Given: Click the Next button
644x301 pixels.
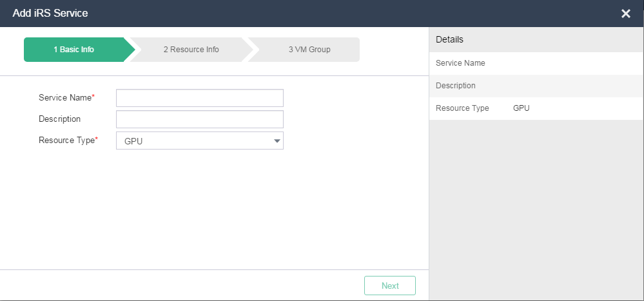Looking at the screenshot, I should (x=390, y=286).
